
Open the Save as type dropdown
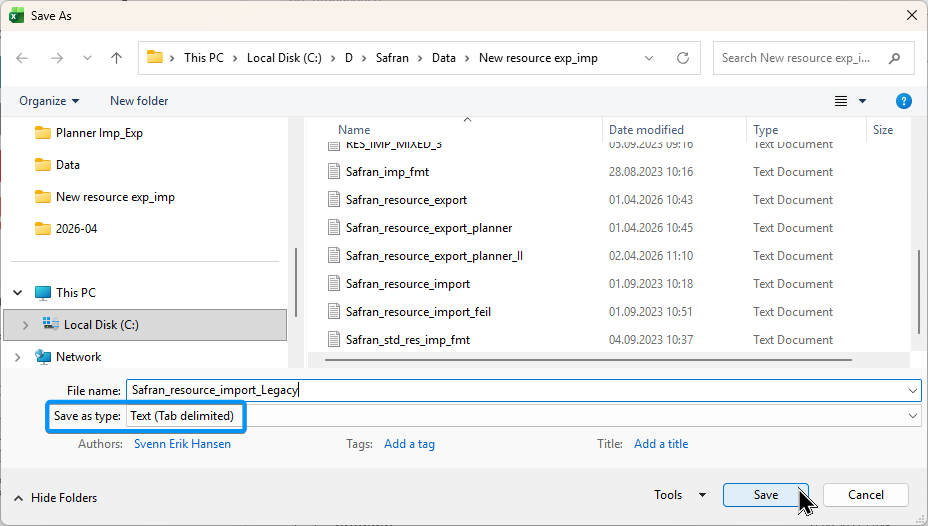(x=913, y=416)
